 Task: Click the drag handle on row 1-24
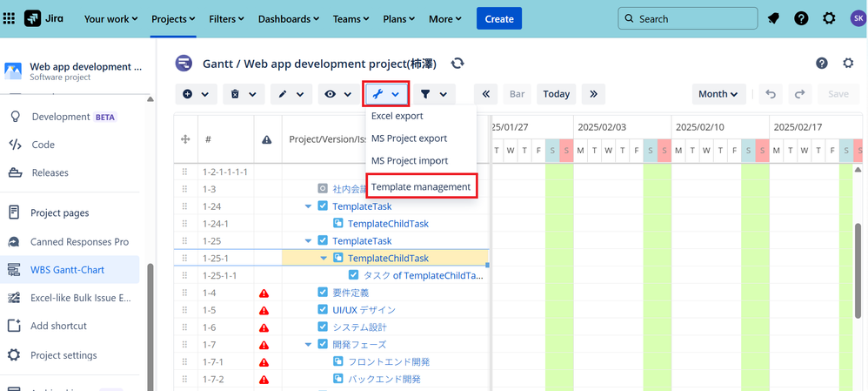tap(185, 206)
